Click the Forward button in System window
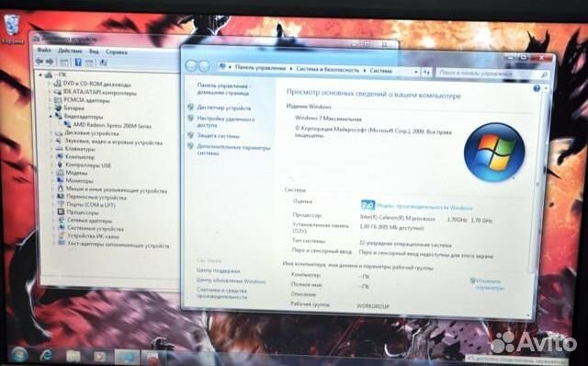The width and height of the screenshot is (588, 366). 203,67
